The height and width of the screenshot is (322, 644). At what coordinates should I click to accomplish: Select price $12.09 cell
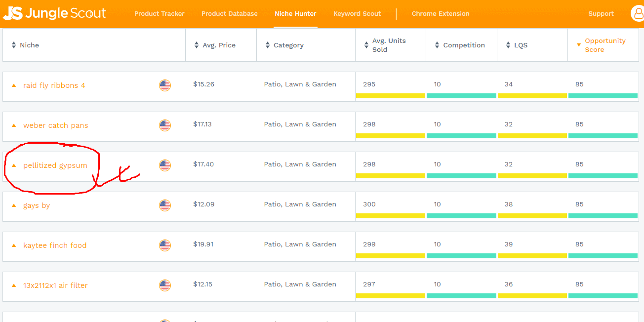(x=204, y=204)
